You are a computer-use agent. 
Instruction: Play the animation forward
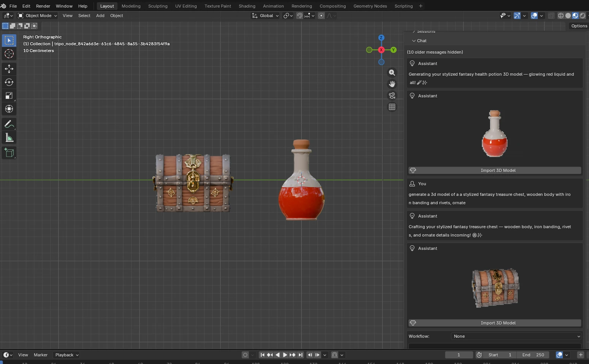[x=285, y=355]
